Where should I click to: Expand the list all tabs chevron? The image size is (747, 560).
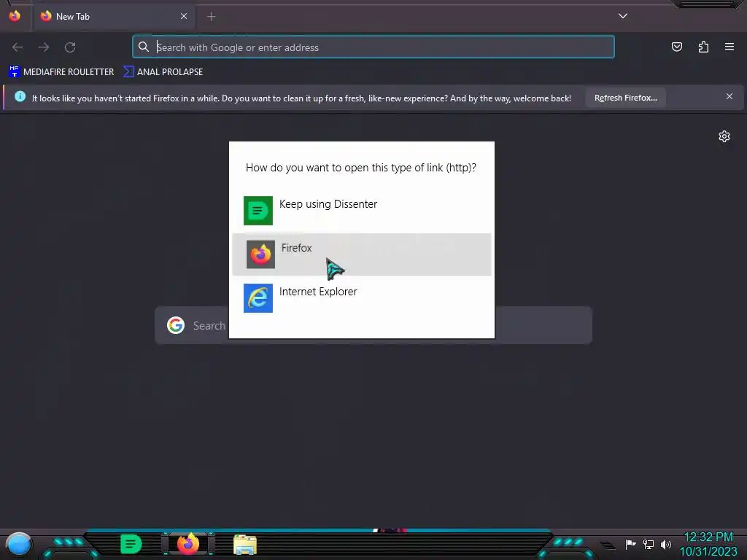click(623, 16)
